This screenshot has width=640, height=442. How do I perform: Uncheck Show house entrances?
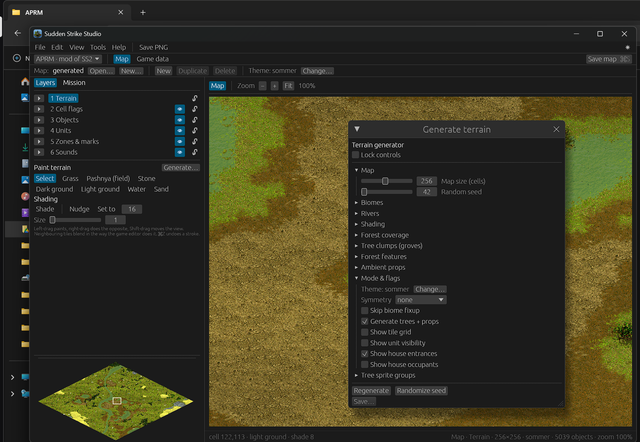[x=364, y=354]
